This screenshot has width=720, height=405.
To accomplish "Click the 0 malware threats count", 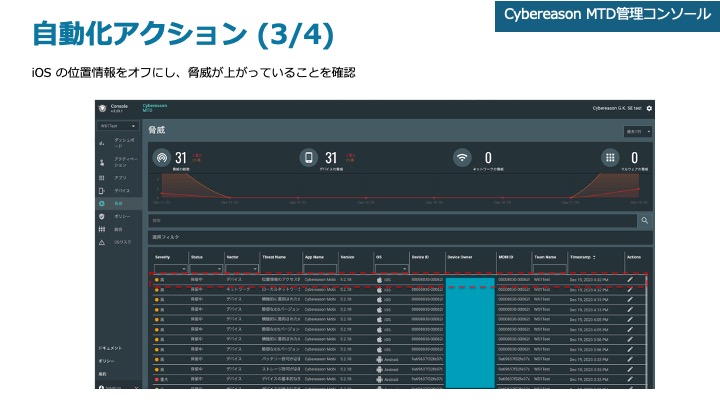I will point(634,158).
